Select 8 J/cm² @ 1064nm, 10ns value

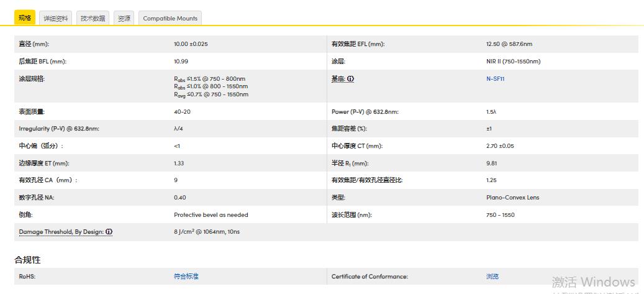click(x=207, y=232)
